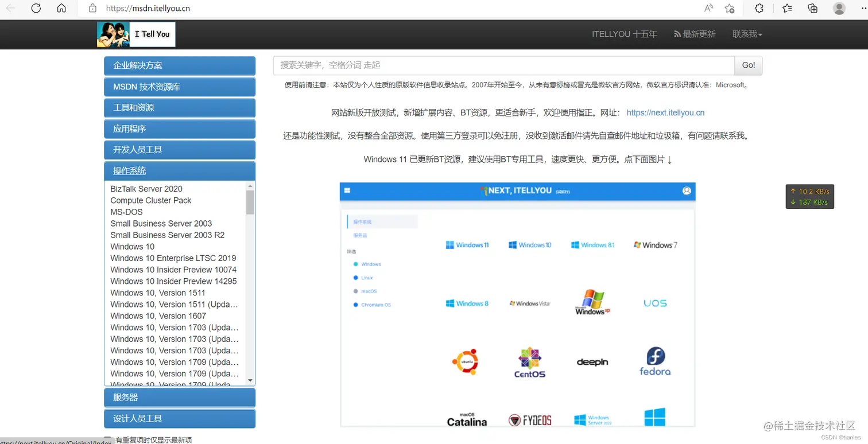Click the fedora logo in preview
The height and width of the screenshot is (444, 868).
click(x=655, y=361)
